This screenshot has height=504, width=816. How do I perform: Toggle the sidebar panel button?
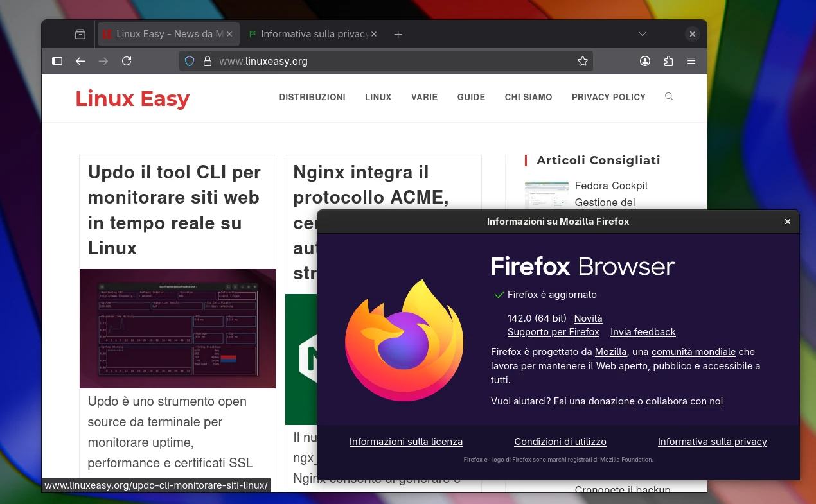click(57, 61)
